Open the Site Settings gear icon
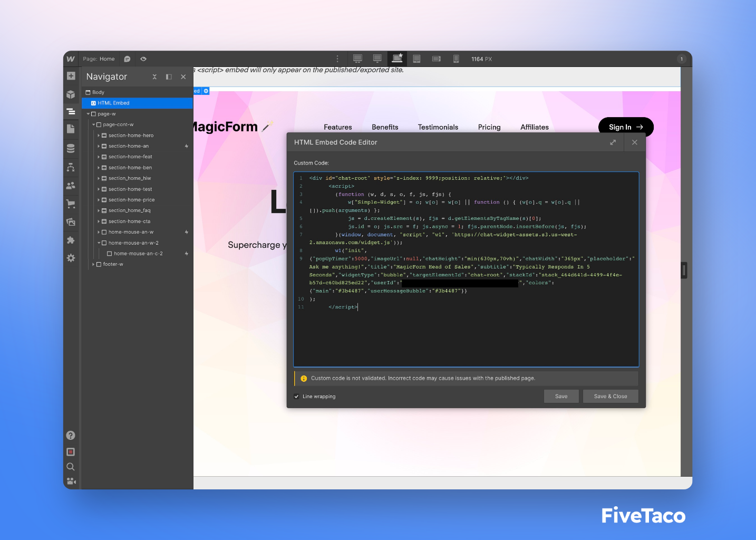 pyautogui.click(x=71, y=258)
